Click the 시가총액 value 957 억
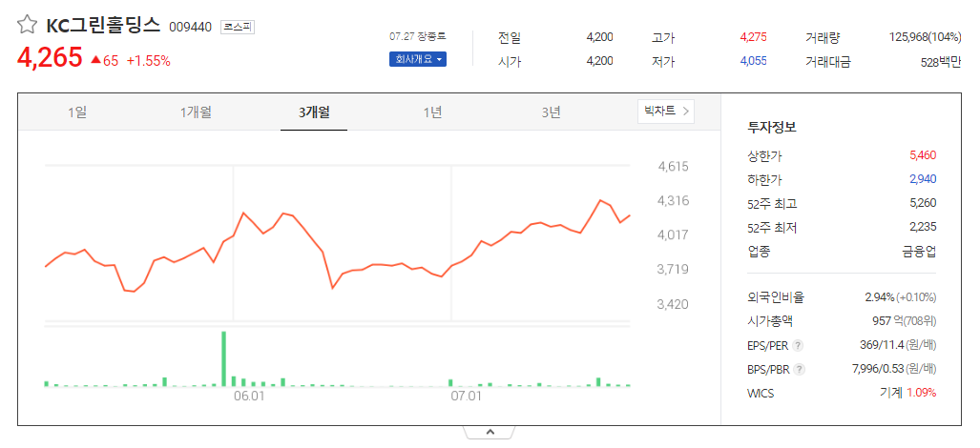Screen dimensions: 980x448 coord(886,321)
